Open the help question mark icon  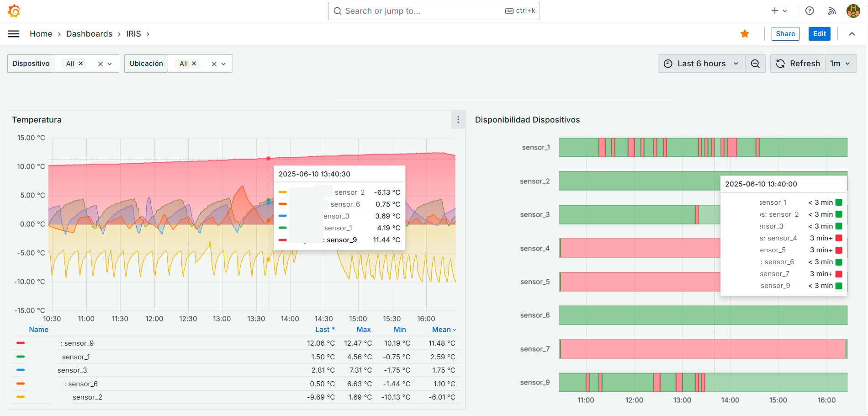pos(810,11)
